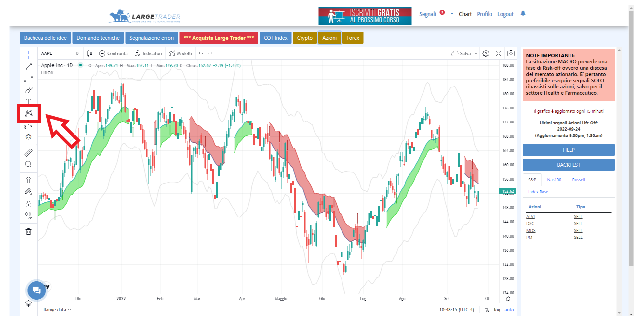Undo the last chart action
Screen dimensions: 644x321
(201, 53)
